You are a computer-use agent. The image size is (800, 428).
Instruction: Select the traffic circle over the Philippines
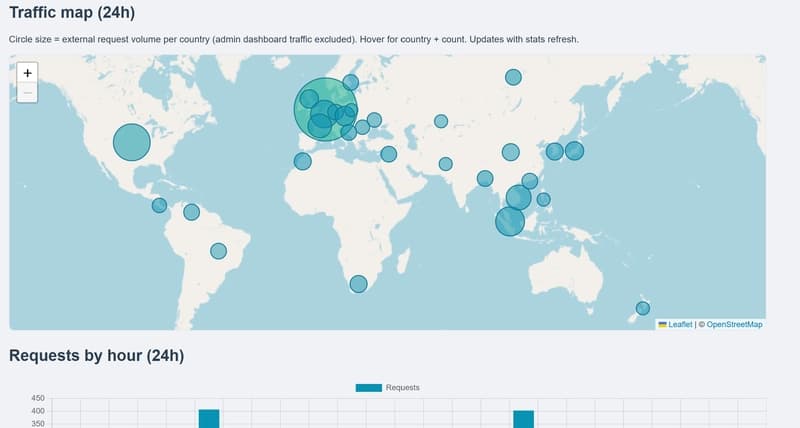coord(543,199)
